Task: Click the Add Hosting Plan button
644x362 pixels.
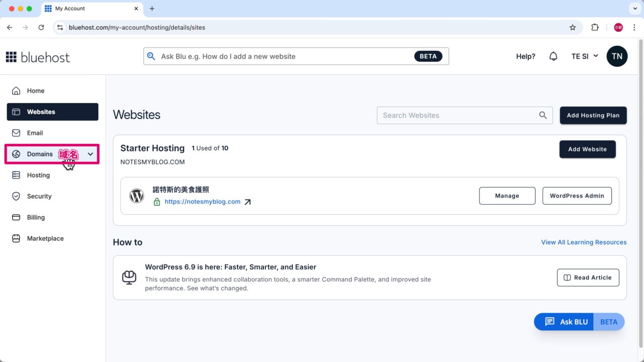Action: [593, 115]
